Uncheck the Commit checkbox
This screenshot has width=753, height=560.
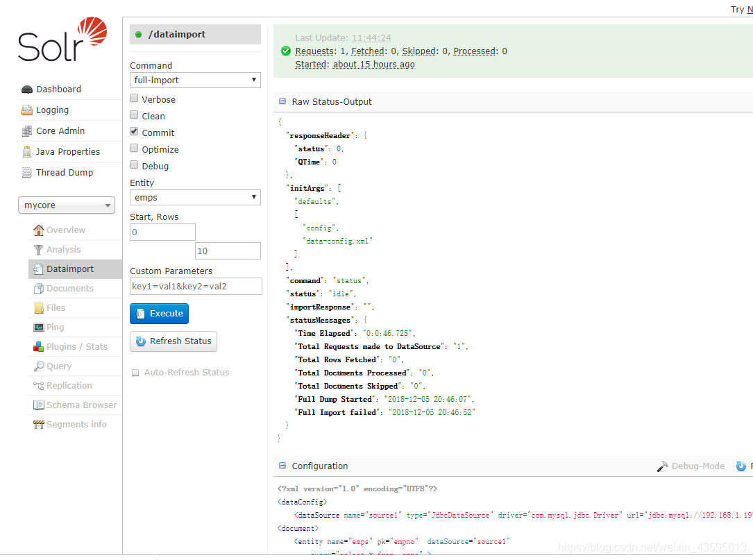[x=134, y=132]
